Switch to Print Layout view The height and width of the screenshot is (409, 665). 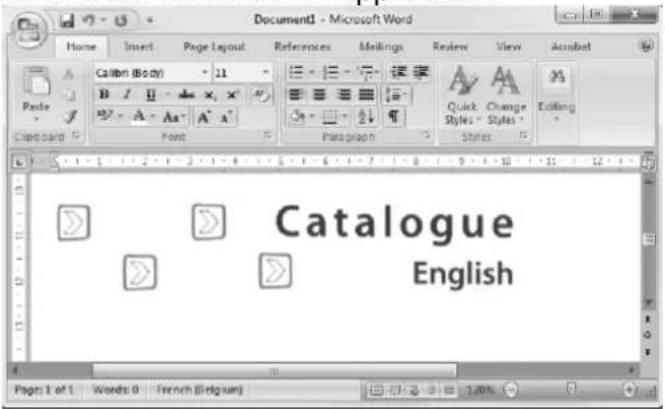(x=377, y=390)
